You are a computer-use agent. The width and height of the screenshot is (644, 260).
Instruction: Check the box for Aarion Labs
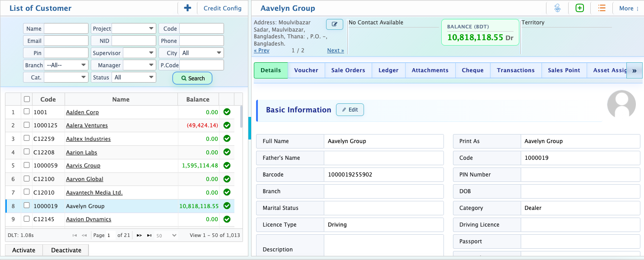tap(27, 152)
